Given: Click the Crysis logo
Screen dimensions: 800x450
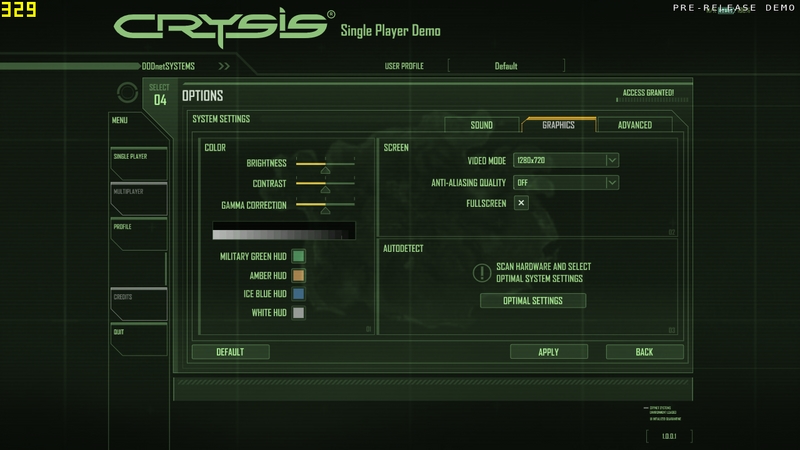Looking at the screenshot, I should click(x=224, y=28).
